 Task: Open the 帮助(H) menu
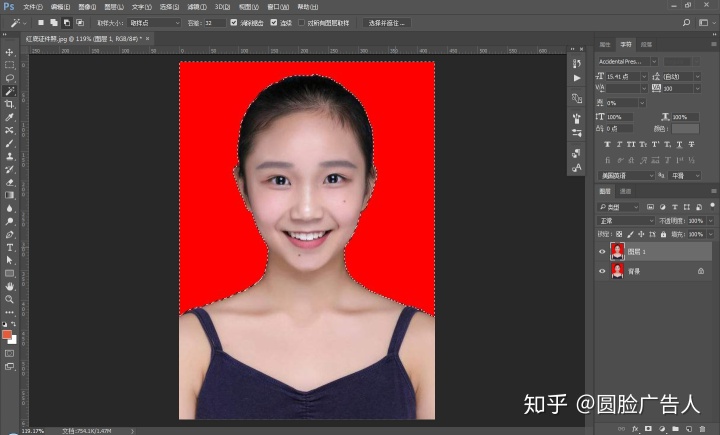[308, 7]
